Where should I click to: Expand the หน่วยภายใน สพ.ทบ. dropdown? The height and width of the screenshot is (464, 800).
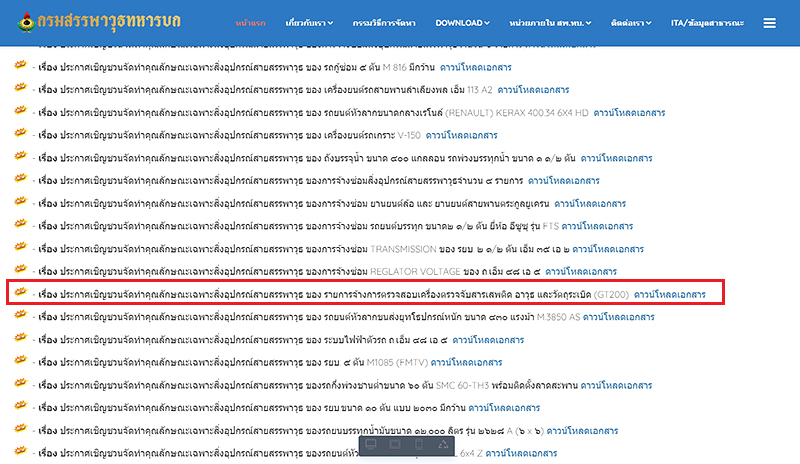point(550,23)
